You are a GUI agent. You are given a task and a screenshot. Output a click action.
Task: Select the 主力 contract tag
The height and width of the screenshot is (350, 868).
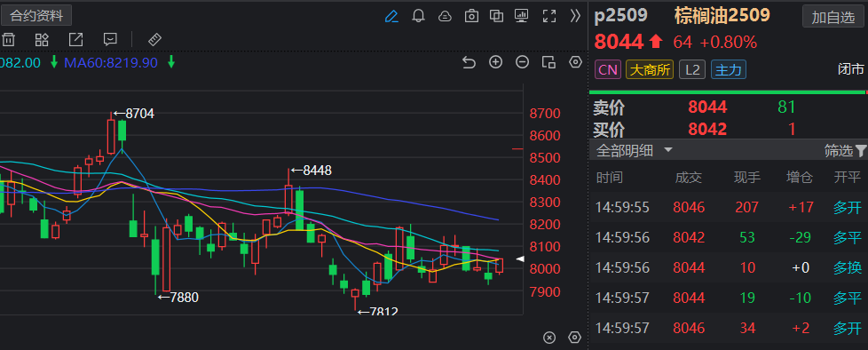(729, 70)
